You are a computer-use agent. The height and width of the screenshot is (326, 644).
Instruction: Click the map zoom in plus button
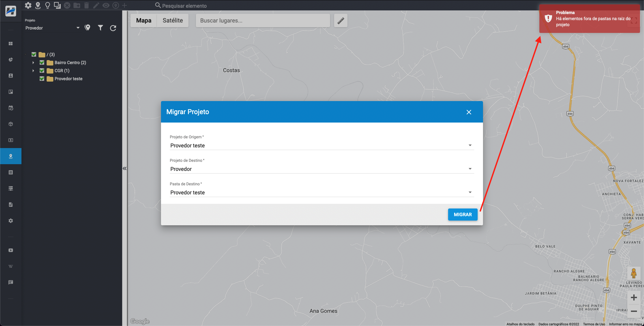point(634,297)
